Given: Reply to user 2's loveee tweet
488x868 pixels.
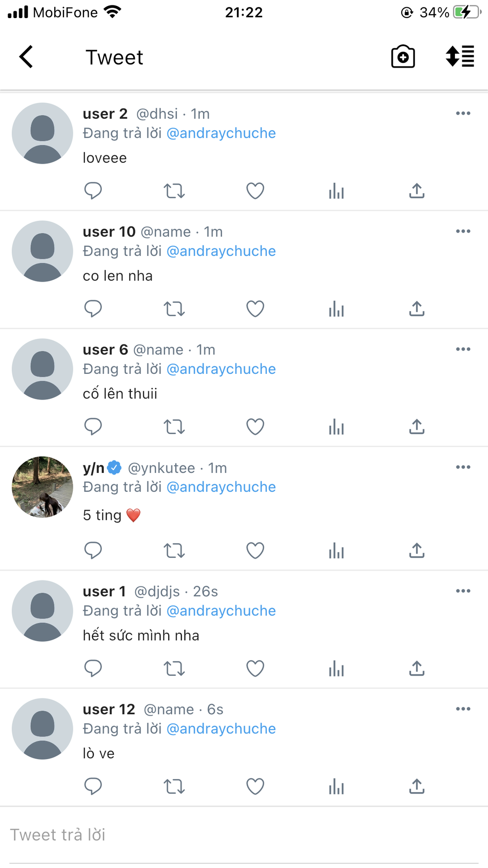Looking at the screenshot, I should pos(93,191).
